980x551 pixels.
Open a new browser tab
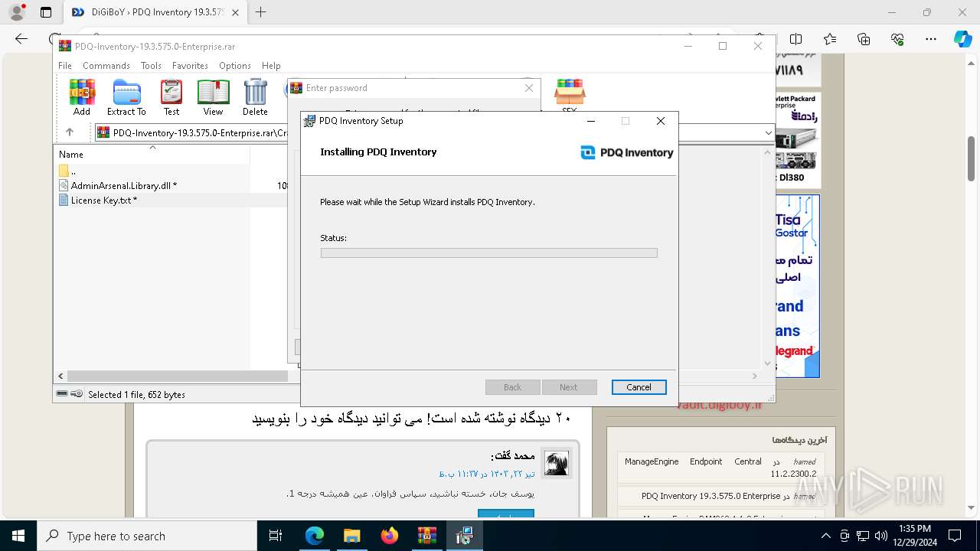(x=261, y=12)
